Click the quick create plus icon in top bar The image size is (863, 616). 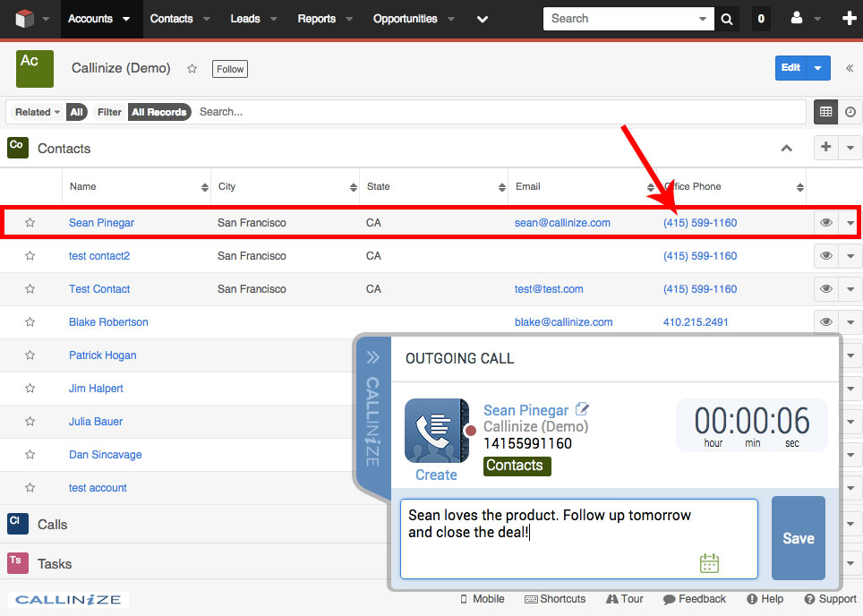pyautogui.click(x=850, y=18)
